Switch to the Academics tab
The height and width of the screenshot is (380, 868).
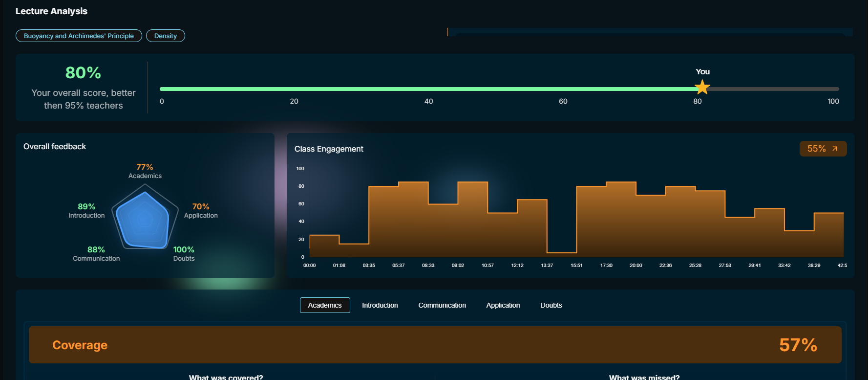[324, 305]
